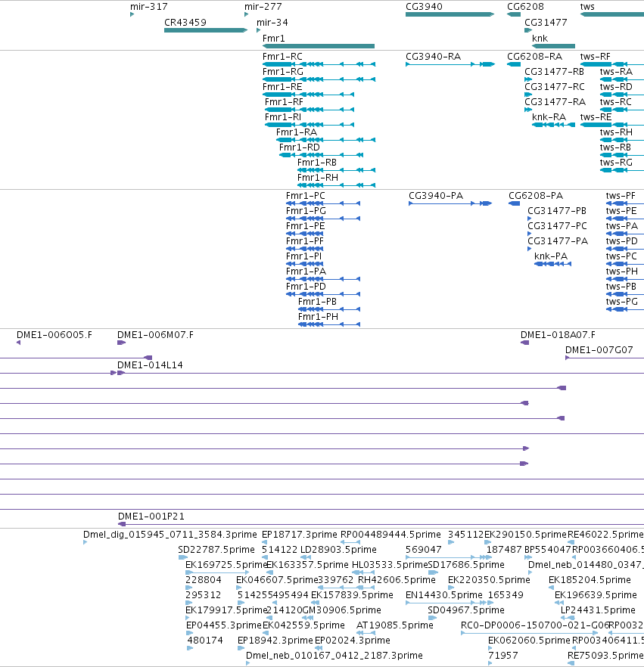Screen dimensions: 644x667
Task: Select the knk-PA protein label
Action: [551, 256]
